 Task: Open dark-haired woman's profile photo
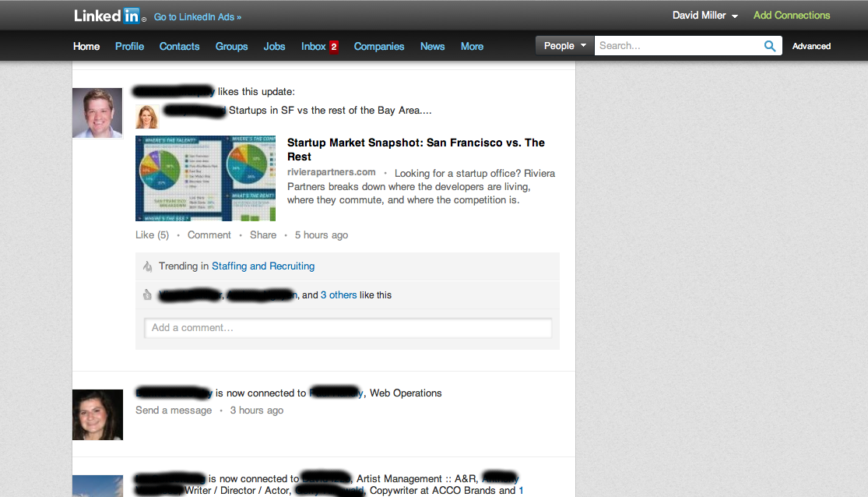97,415
